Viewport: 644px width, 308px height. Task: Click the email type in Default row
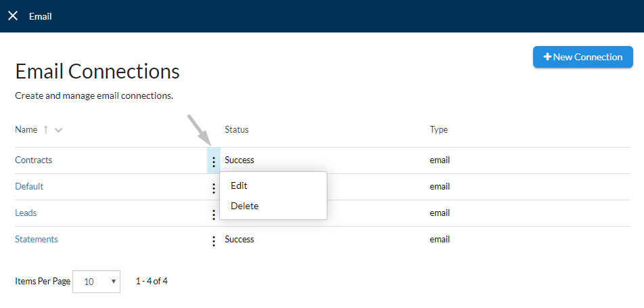440,186
